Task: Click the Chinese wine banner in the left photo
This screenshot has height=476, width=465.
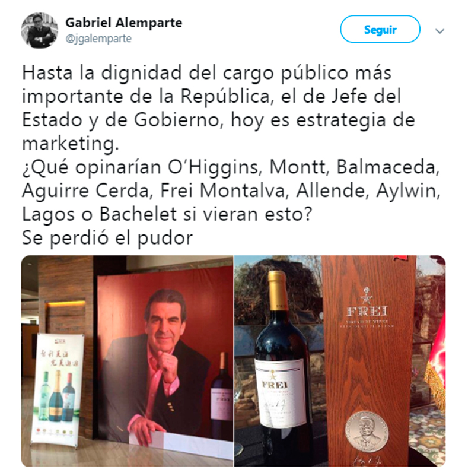Action: (x=57, y=389)
